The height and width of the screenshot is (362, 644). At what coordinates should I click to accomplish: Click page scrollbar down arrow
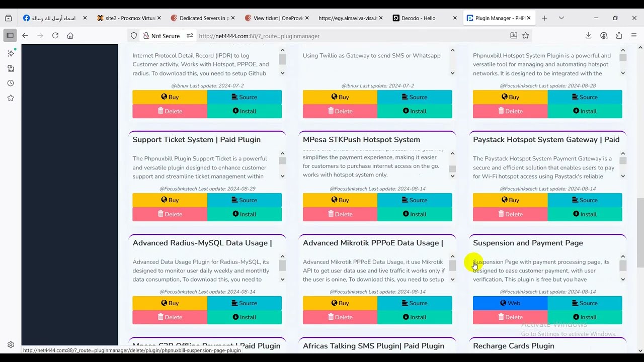pos(640,350)
